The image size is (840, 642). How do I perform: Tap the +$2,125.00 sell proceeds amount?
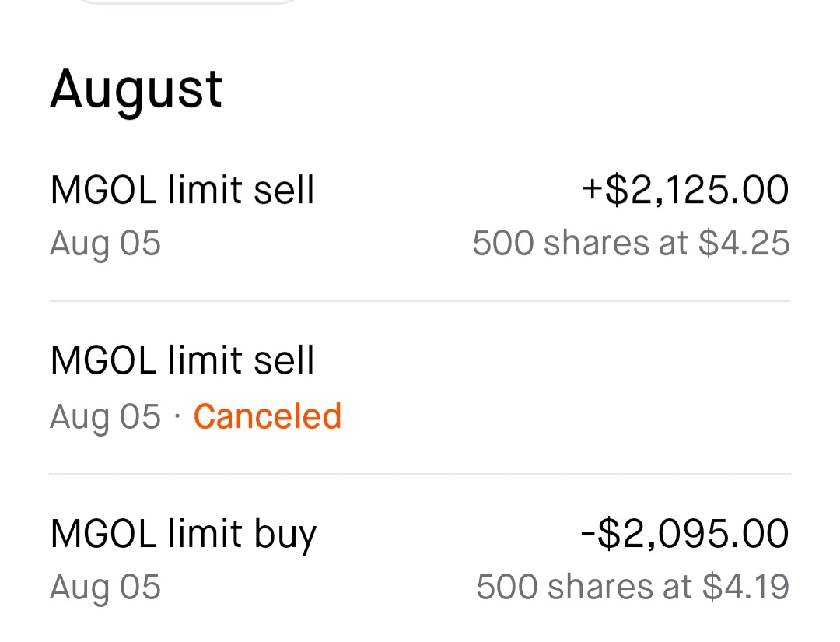pyautogui.click(x=685, y=191)
